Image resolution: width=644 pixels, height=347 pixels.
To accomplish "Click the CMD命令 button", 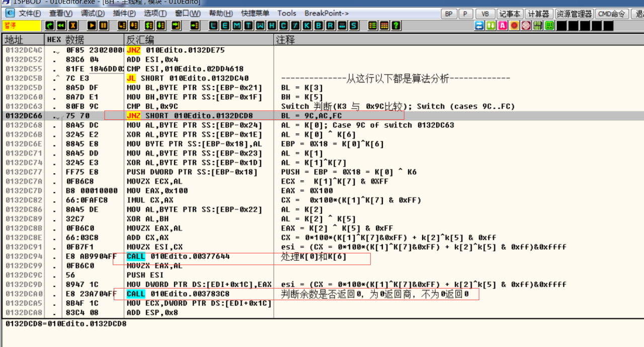I will click(x=611, y=14).
